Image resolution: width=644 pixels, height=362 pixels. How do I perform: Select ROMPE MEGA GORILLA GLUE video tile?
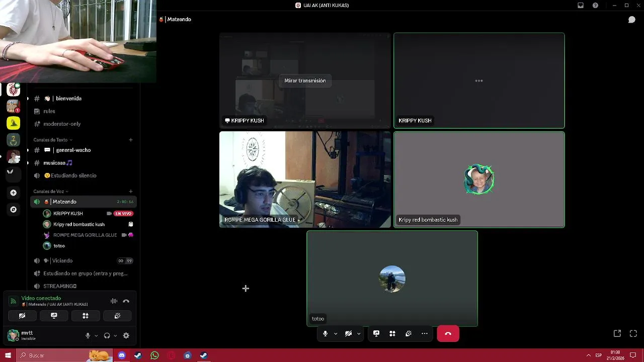tap(305, 179)
